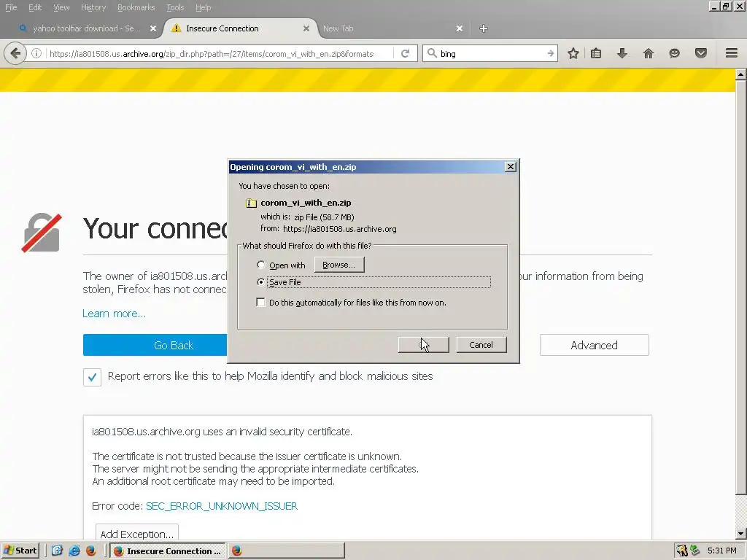Select the Open with radio button

click(260, 265)
